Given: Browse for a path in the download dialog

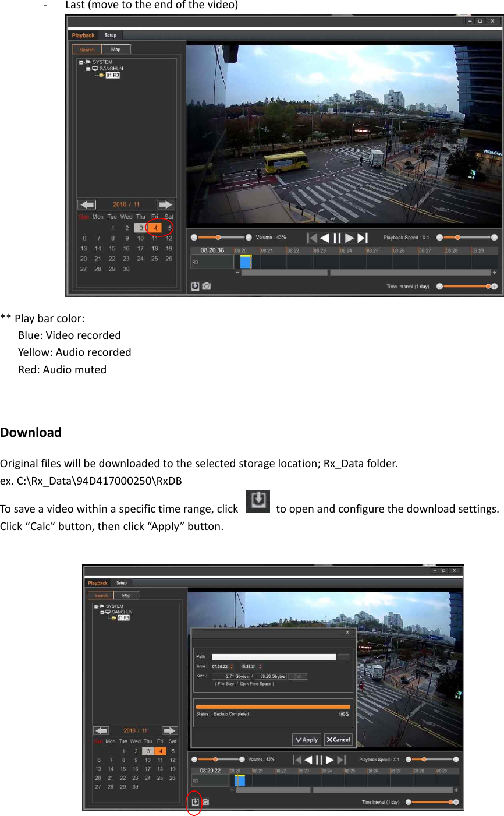Looking at the screenshot, I should point(344,657).
